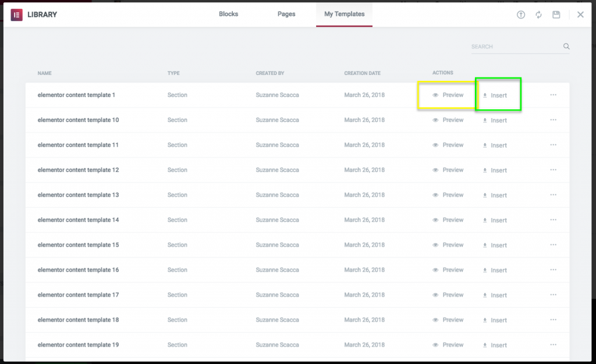Click the save template disk icon

tap(556, 15)
